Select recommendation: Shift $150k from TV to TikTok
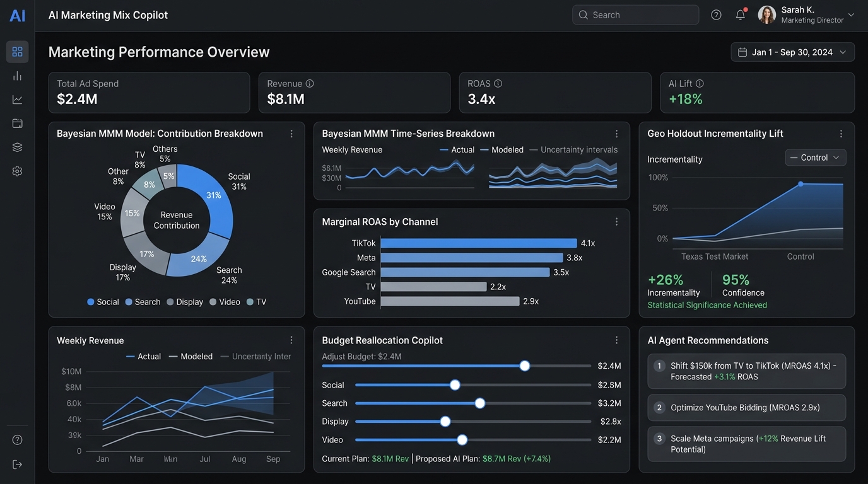This screenshot has width=868, height=484. point(747,371)
